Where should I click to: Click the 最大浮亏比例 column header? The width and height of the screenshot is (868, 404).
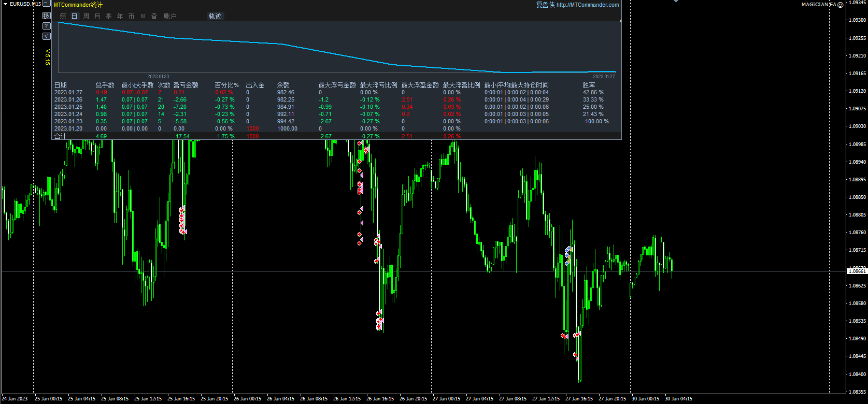tap(379, 85)
